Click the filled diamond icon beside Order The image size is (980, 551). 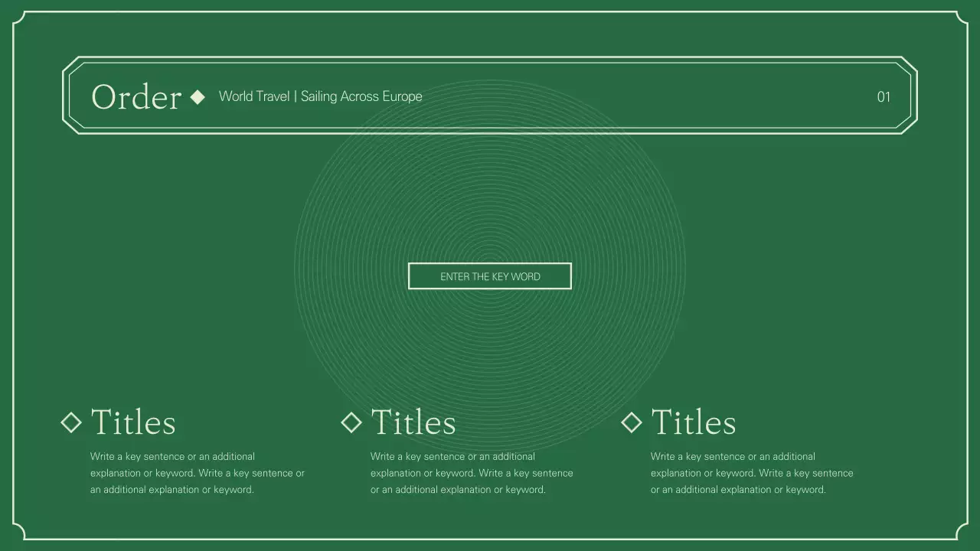coord(198,96)
